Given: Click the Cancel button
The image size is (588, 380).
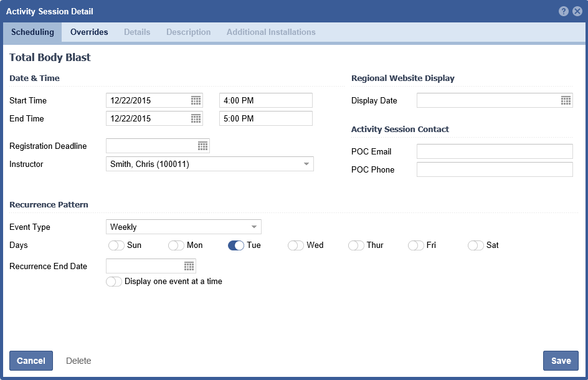Looking at the screenshot, I should click(31, 361).
